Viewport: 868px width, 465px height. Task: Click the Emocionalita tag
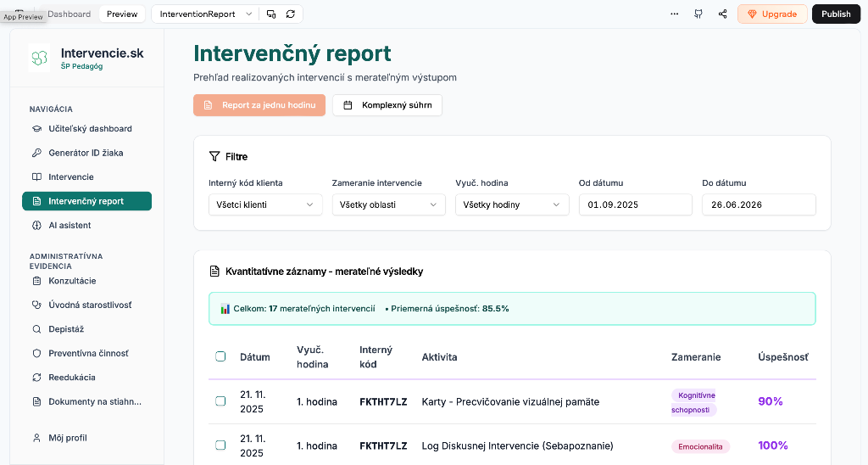[x=700, y=446]
